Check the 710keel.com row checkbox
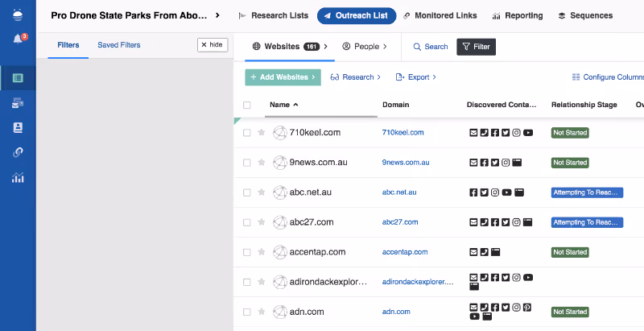 click(x=247, y=133)
